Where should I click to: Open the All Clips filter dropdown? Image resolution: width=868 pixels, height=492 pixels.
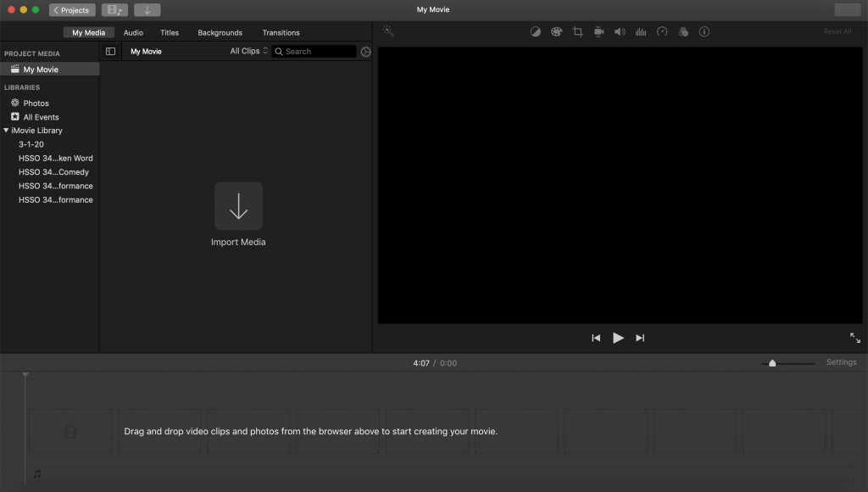coord(249,52)
